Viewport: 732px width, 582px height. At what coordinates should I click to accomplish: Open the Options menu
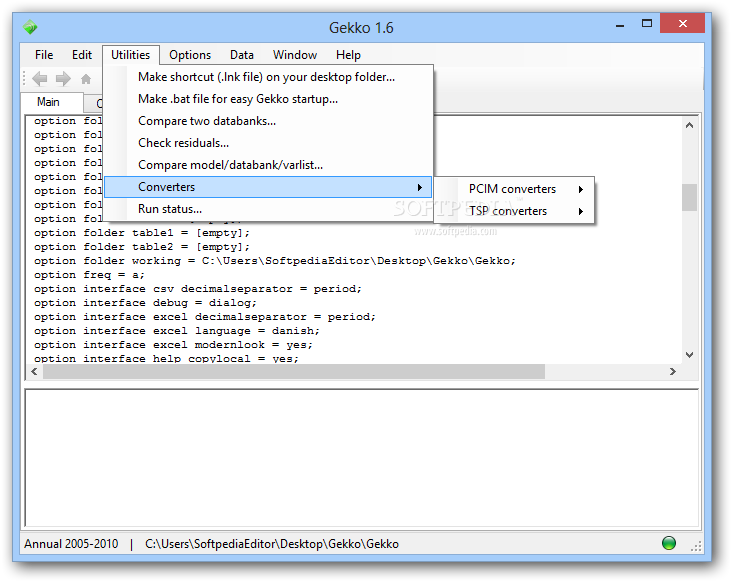(x=190, y=55)
